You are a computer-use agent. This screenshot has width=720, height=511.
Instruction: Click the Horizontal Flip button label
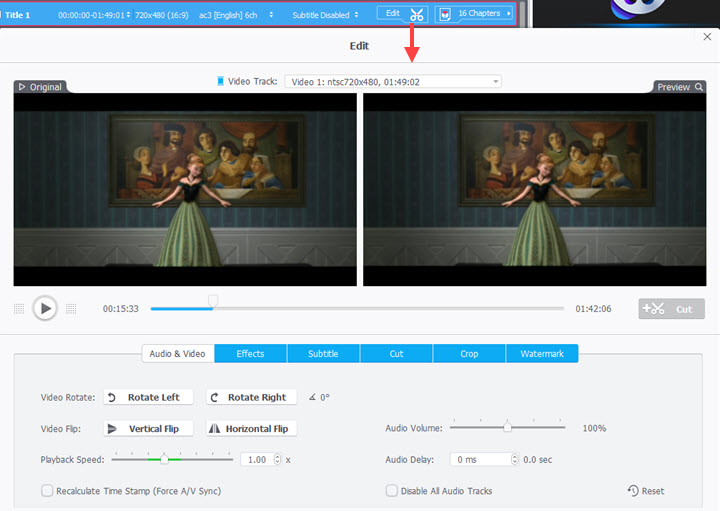257,429
